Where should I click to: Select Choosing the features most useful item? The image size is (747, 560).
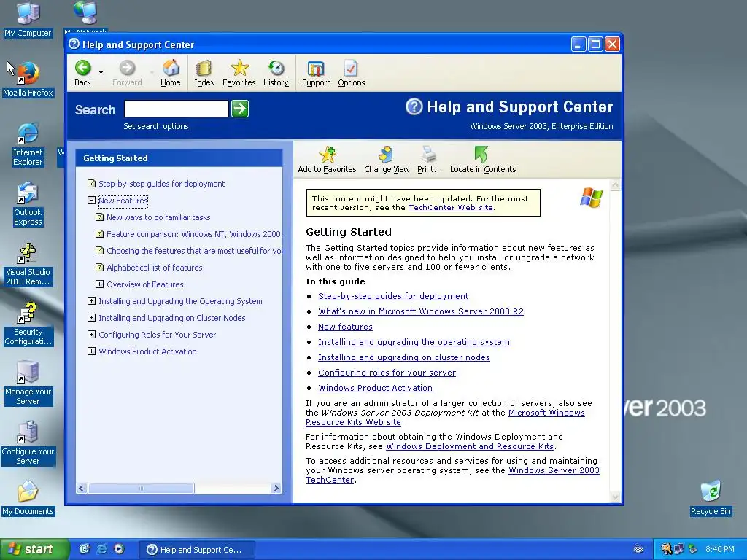pyautogui.click(x=194, y=251)
